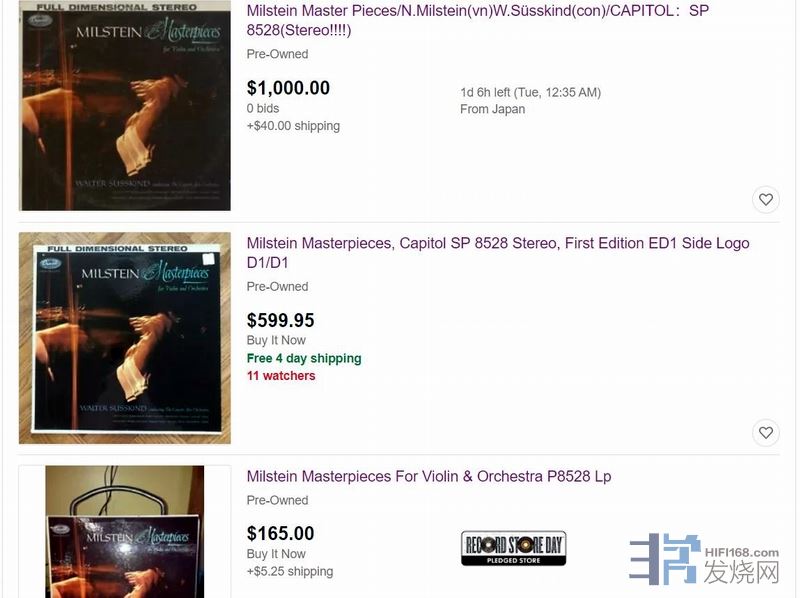Click the 1d 6h left time remaining
This screenshot has height=598, width=800.
[x=531, y=92]
